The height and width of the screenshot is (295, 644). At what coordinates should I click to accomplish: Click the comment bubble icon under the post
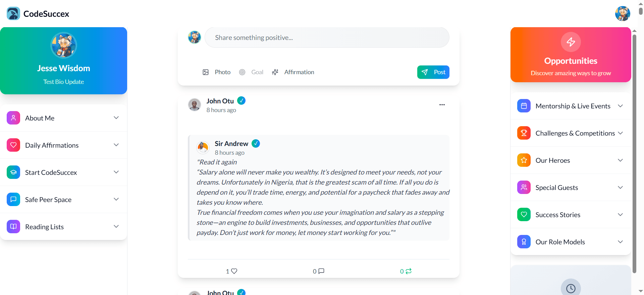pos(321,271)
